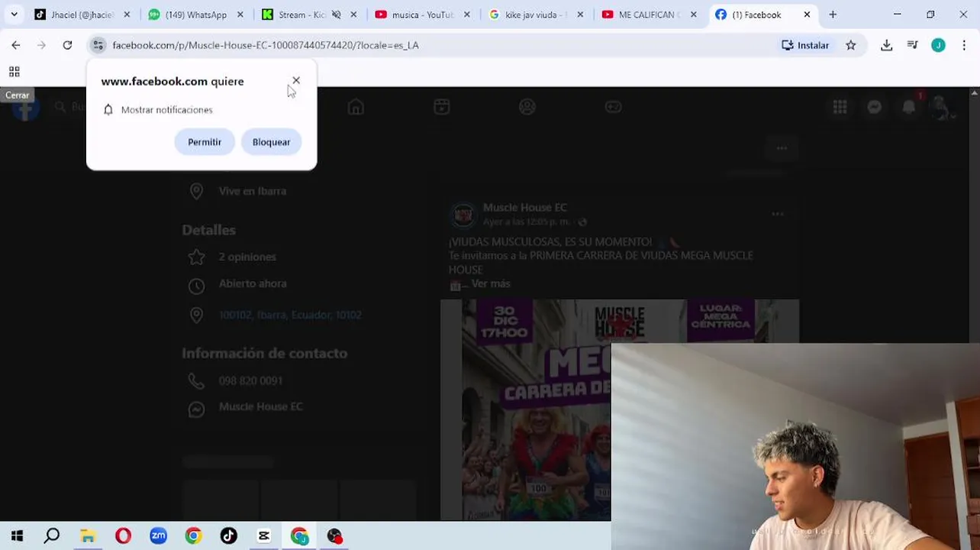
Task: Reload the Facebook page
Action: coord(67,45)
